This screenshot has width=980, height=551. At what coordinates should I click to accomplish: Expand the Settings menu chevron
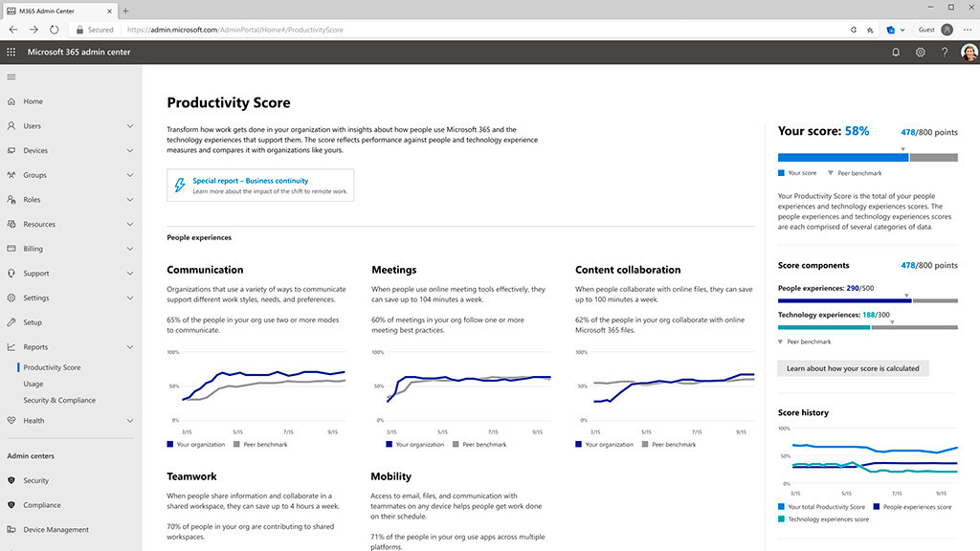pos(130,298)
